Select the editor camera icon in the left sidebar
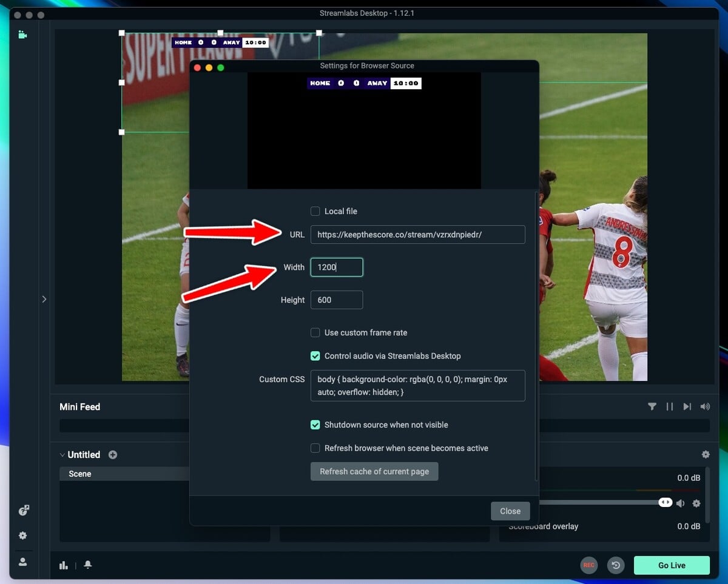 tap(23, 35)
